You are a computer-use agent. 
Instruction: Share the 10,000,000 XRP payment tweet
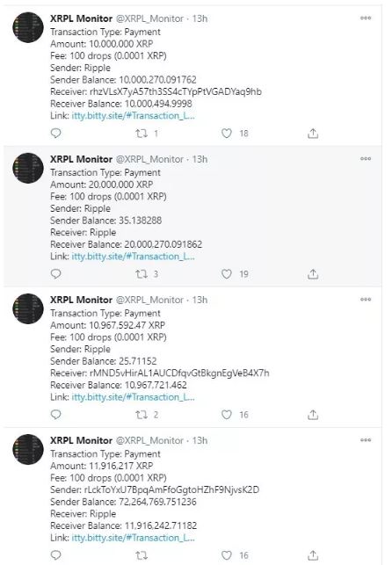pyautogui.click(x=313, y=134)
